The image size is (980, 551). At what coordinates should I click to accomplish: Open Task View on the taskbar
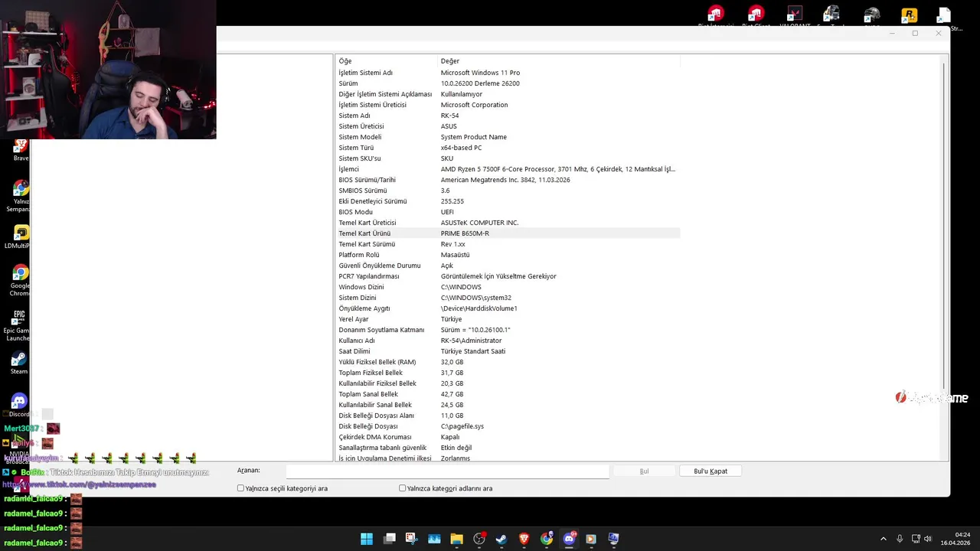(389, 539)
